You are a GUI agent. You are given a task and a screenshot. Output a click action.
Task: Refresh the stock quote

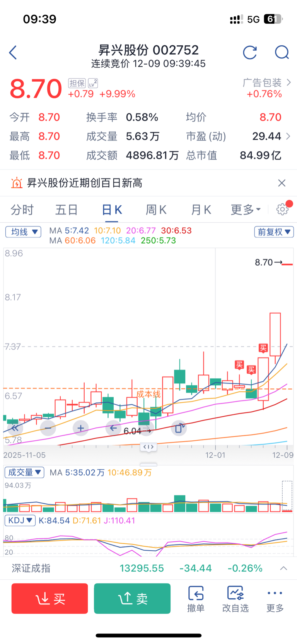coord(250,53)
